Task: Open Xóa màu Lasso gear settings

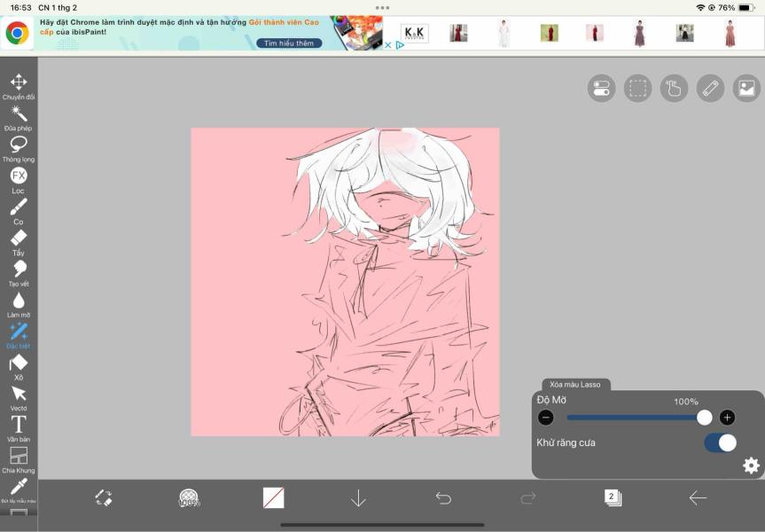Action: [x=751, y=465]
